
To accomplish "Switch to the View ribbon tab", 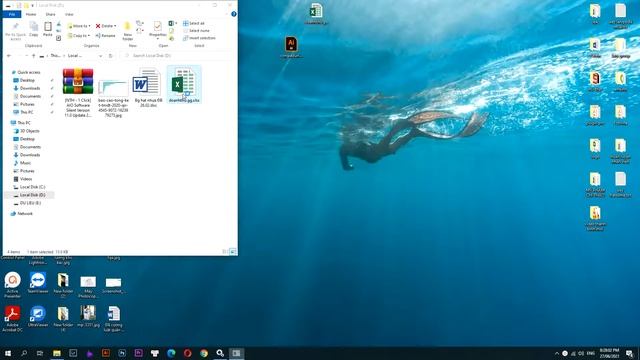I will 69,14.
